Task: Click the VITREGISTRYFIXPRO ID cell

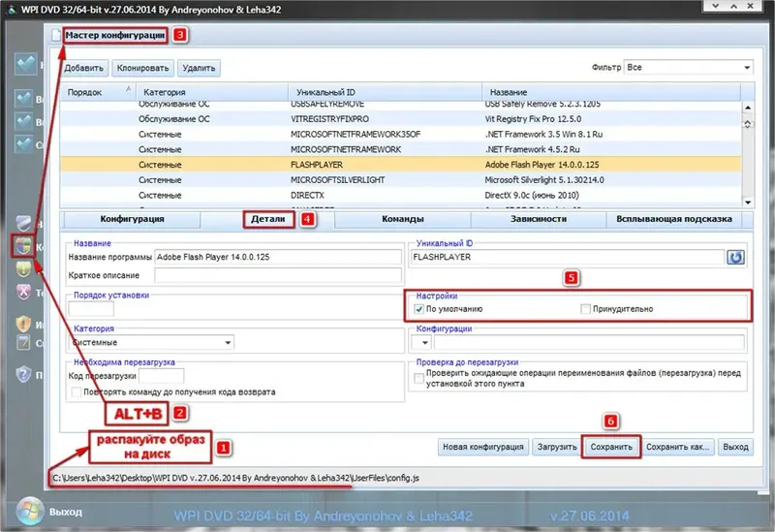Action: coord(329,119)
